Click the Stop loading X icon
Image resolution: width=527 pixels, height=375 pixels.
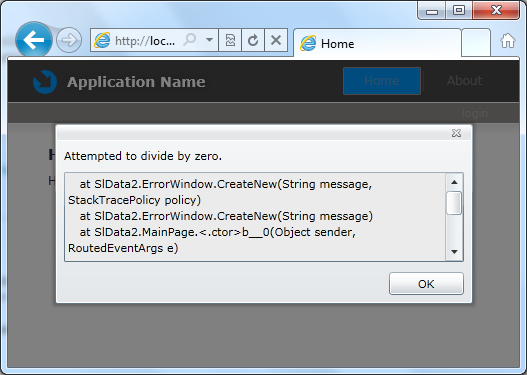click(x=276, y=40)
